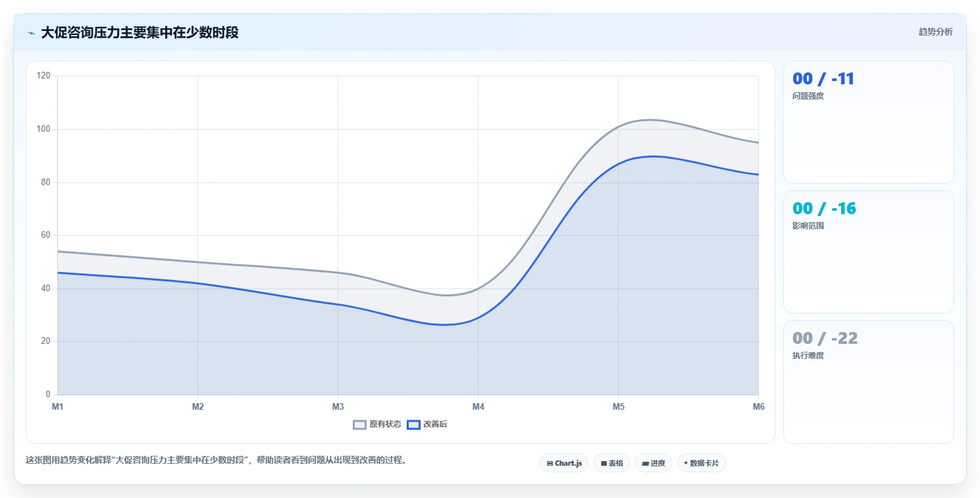Click the M3 x-axis label
The width and height of the screenshot is (980, 498).
point(338,407)
